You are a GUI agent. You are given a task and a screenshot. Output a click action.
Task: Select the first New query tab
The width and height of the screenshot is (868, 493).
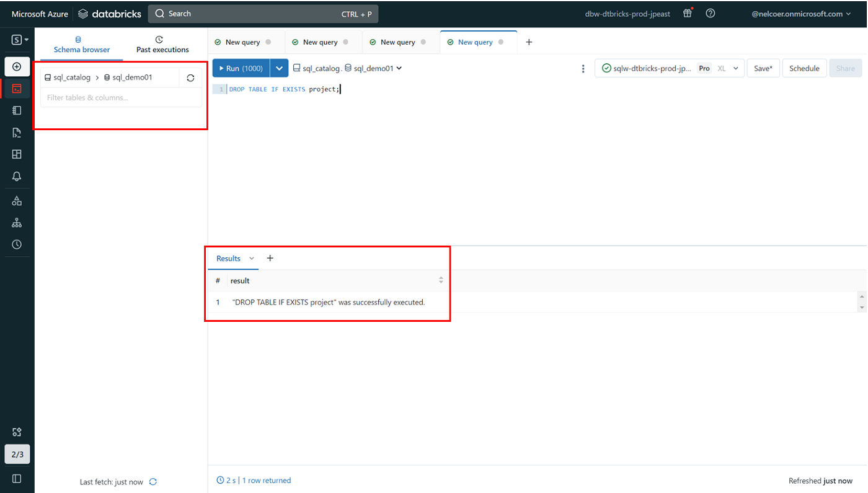pos(242,42)
